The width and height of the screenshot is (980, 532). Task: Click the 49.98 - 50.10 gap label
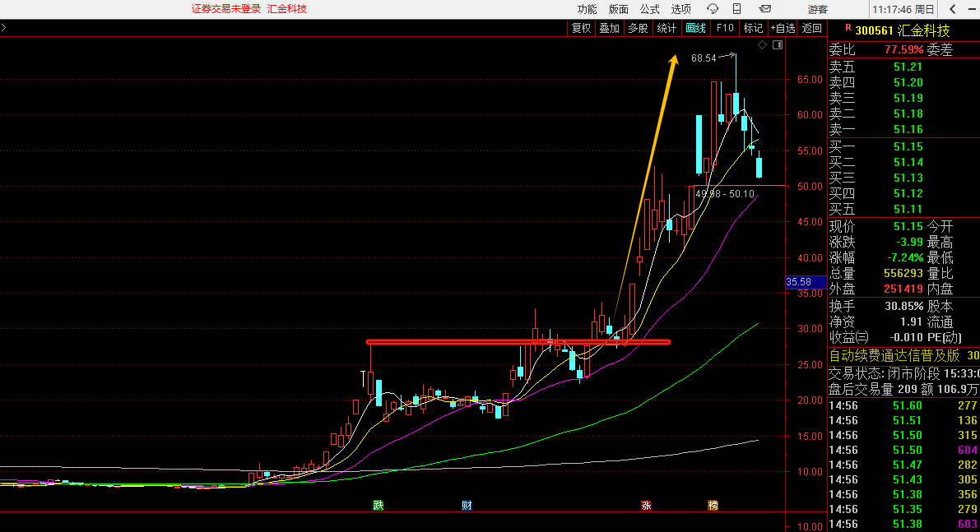coord(724,193)
